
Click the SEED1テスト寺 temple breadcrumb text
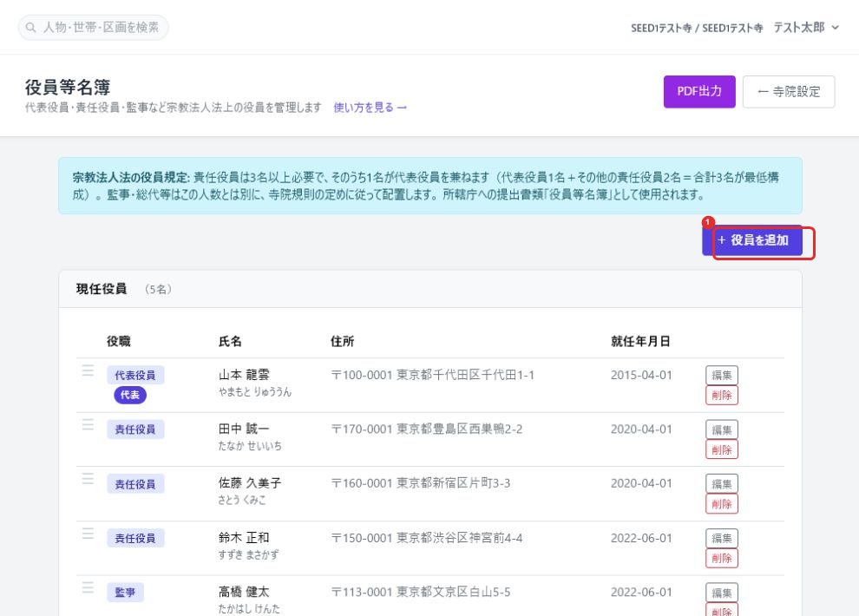pos(696,28)
